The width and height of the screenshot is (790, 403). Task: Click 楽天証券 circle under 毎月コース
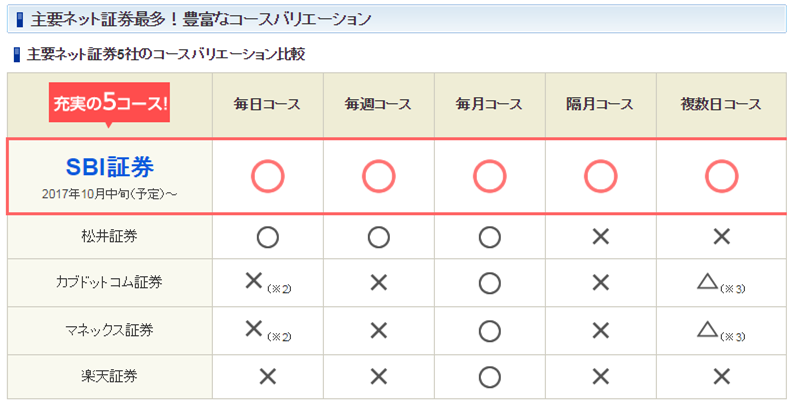pos(490,377)
